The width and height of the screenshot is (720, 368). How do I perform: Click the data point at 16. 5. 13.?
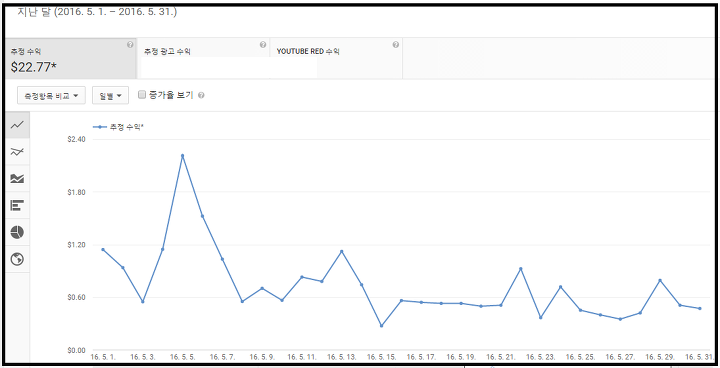(342, 251)
